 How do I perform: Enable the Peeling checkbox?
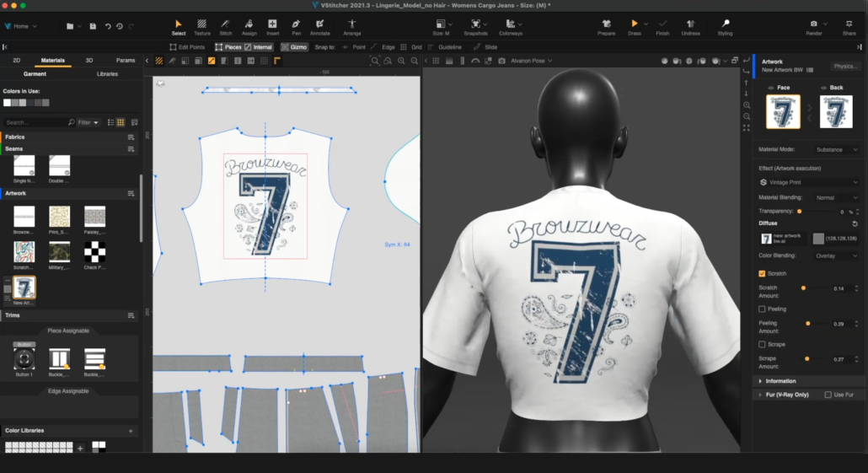(763, 309)
